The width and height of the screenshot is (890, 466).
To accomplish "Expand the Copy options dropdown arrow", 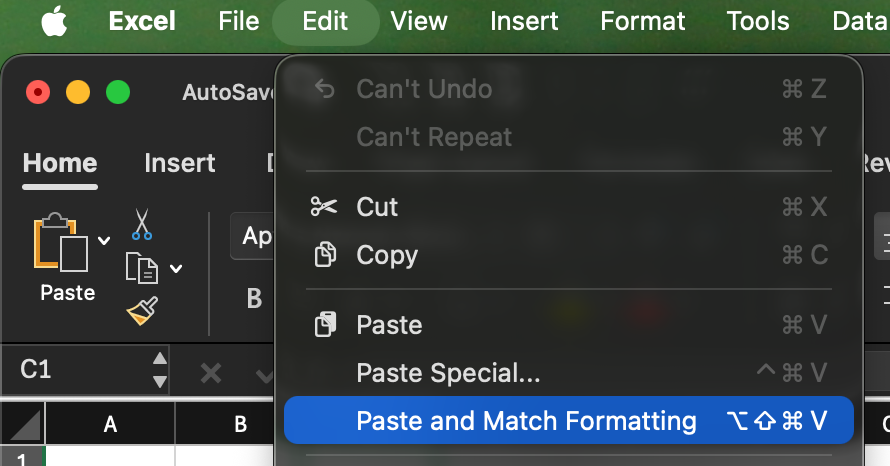I will 177,268.
